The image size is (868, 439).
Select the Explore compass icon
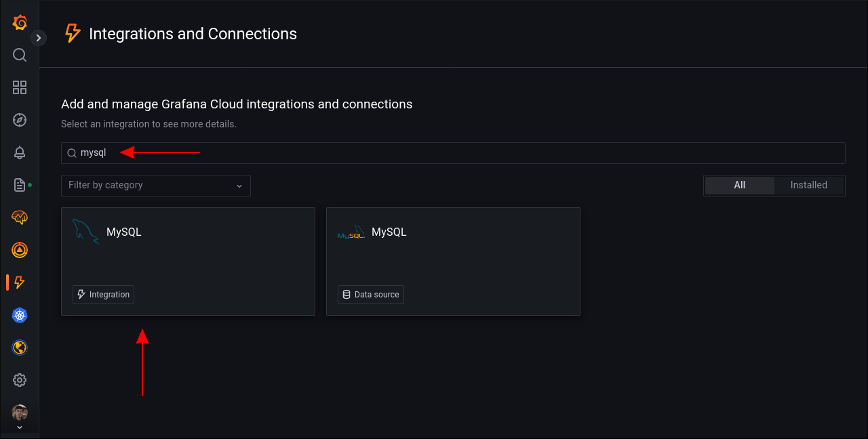pyautogui.click(x=19, y=120)
